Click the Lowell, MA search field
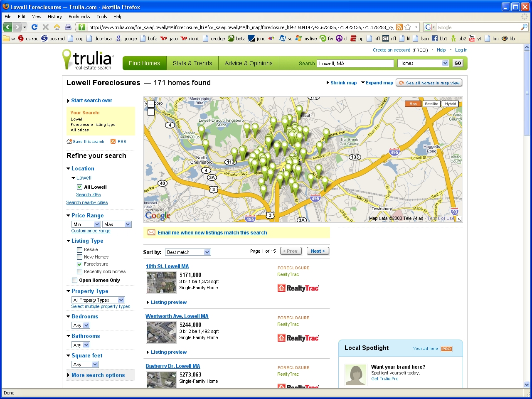This screenshot has height=399, width=532. (x=355, y=63)
